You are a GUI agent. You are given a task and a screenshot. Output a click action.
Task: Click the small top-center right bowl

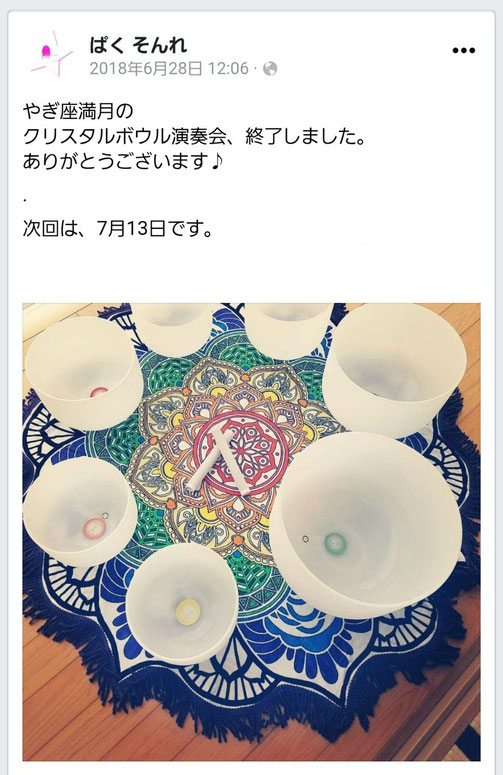288,329
